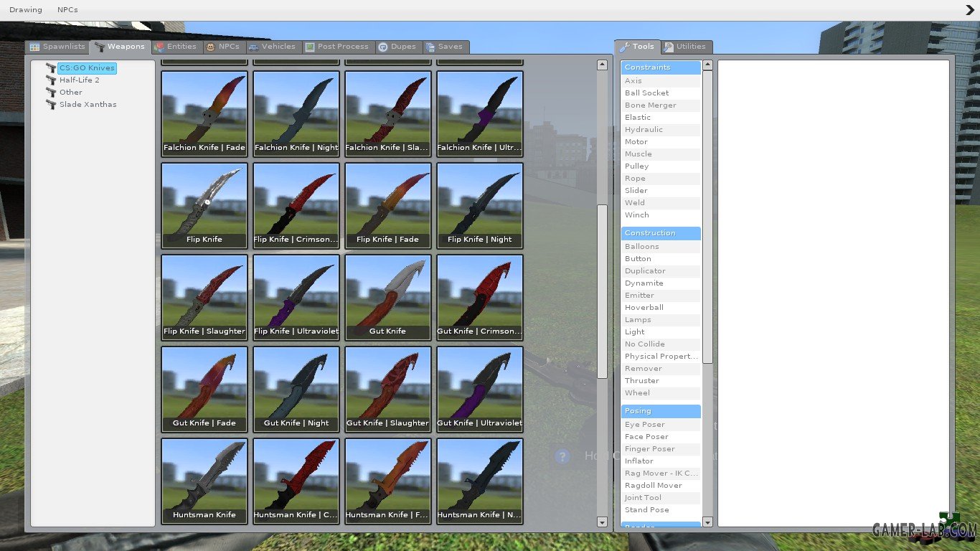
Task: Open the Half-Life 2 weapon category
Action: [x=79, y=80]
